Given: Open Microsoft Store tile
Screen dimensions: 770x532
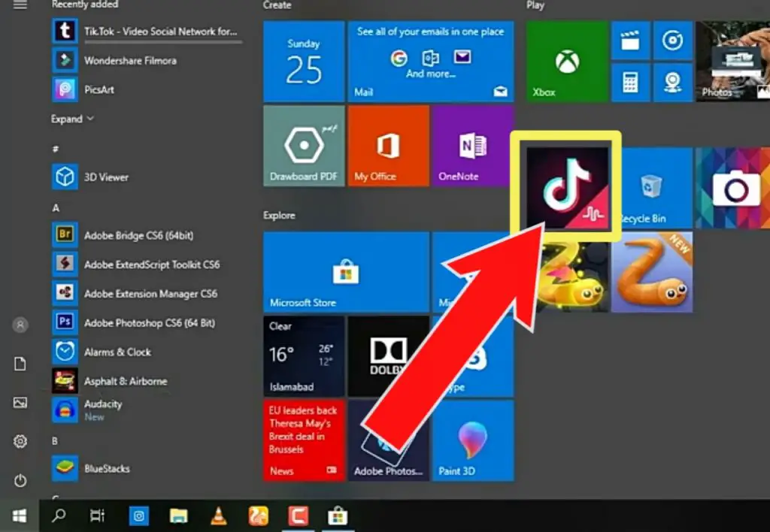Looking at the screenshot, I should click(346, 272).
